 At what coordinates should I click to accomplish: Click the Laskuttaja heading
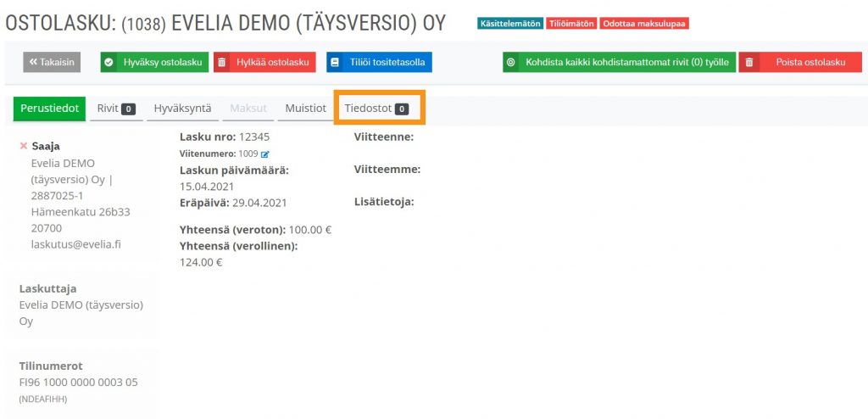[48, 288]
